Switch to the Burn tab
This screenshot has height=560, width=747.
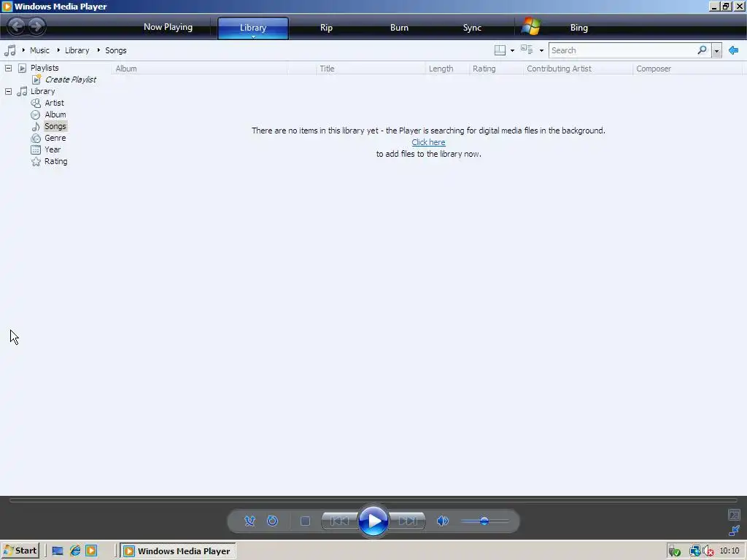coord(399,27)
